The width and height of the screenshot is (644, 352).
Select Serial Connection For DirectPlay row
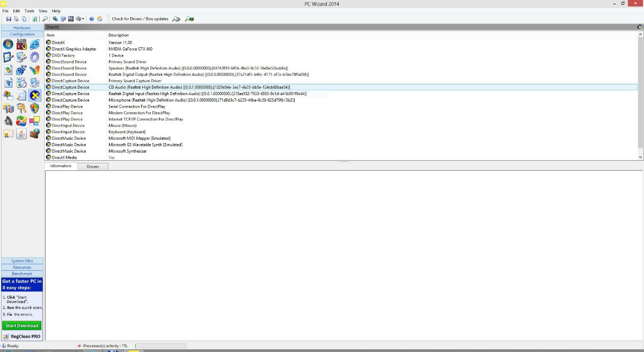click(341, 106)
